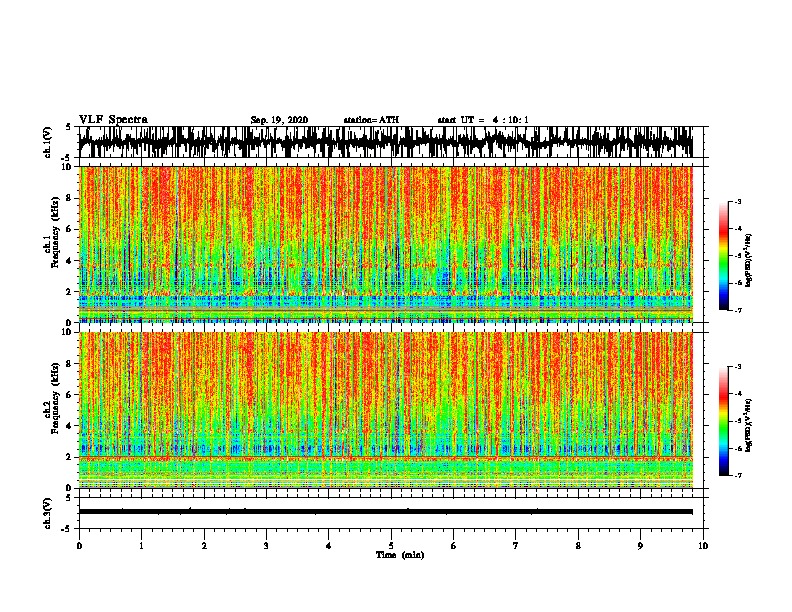Click the '-3' value on ch.2 color bar
Viewport: 792px width, 612px height.
pyautogui.click(x=737, y=367)
